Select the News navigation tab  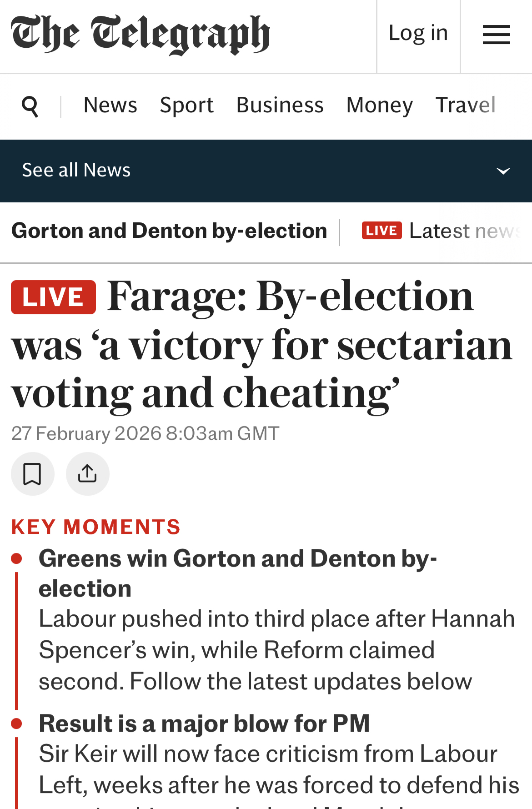(110, 106)
